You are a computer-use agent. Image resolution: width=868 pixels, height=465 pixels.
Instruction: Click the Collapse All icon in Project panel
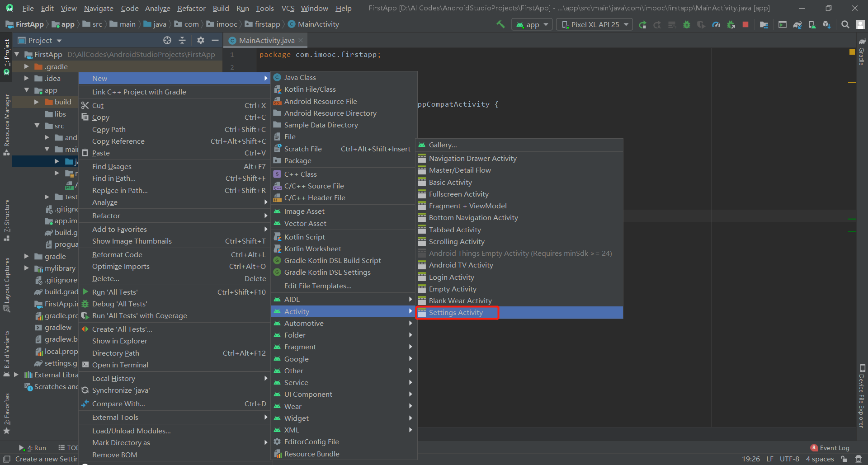(x=182, y=40)
